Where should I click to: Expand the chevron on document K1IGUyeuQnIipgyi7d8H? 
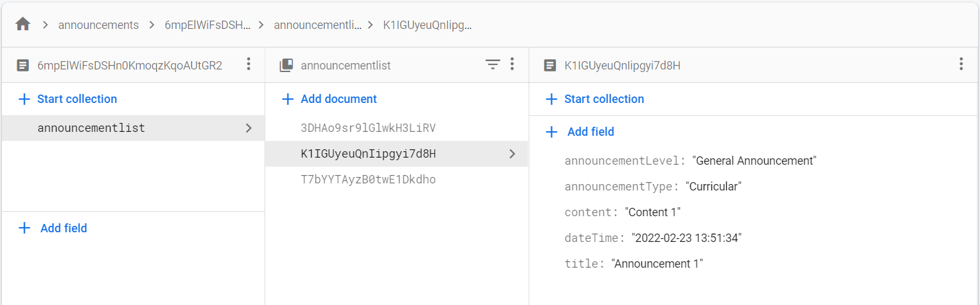click(512, 154)
